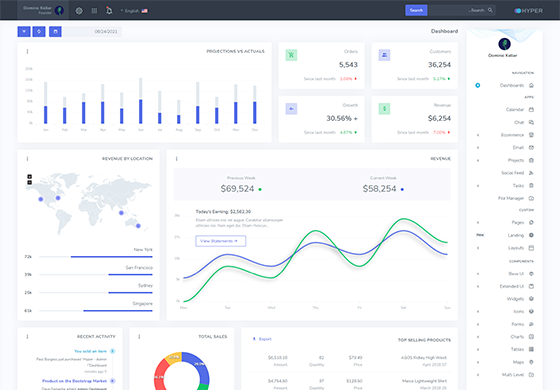
Task: Click the Widgets icon in the sidebar
Action: coord(531,299)
